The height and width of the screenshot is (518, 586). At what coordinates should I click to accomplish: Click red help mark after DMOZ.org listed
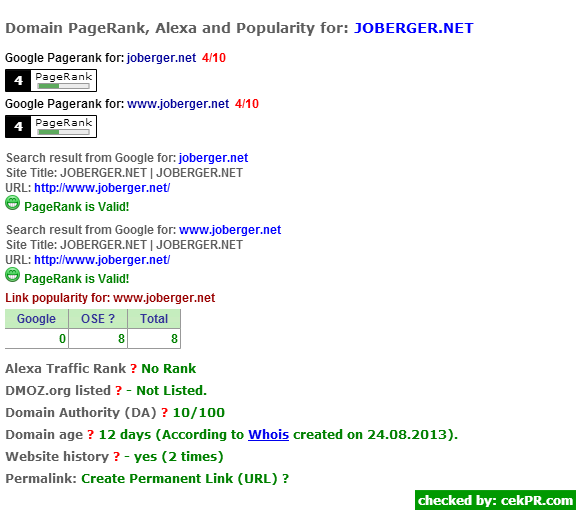[x=118, y=391]
